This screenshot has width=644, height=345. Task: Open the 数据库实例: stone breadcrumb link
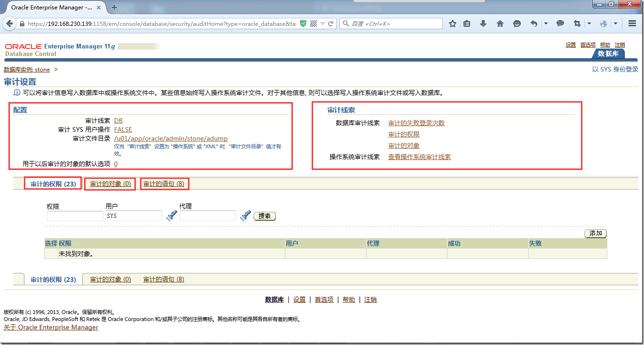tap(27, 69)
